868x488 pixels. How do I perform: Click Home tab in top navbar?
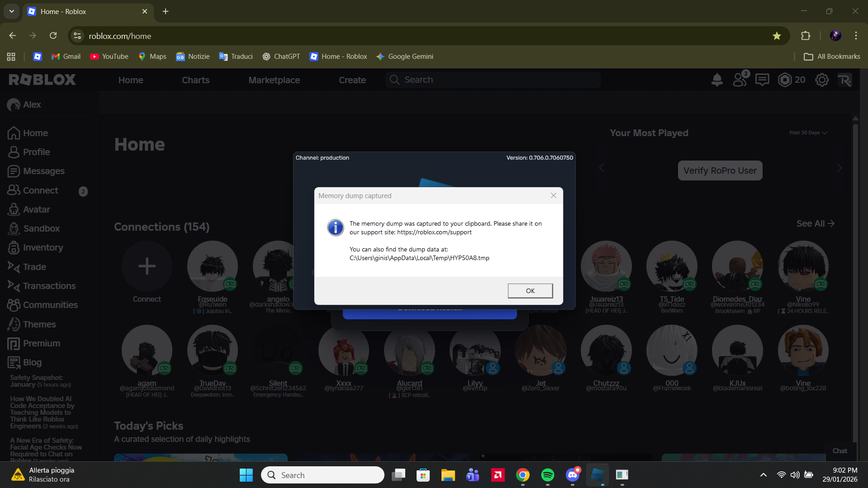[x=131, y=80]
